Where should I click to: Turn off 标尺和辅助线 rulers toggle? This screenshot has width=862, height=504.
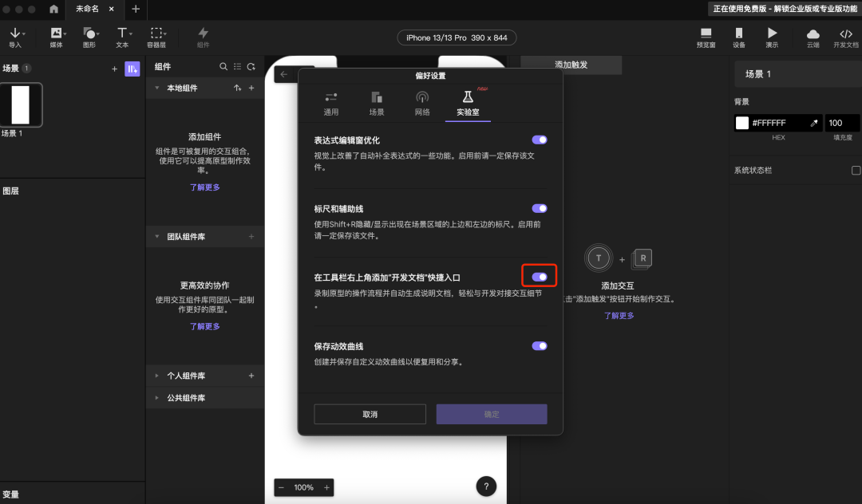(540, 208)
